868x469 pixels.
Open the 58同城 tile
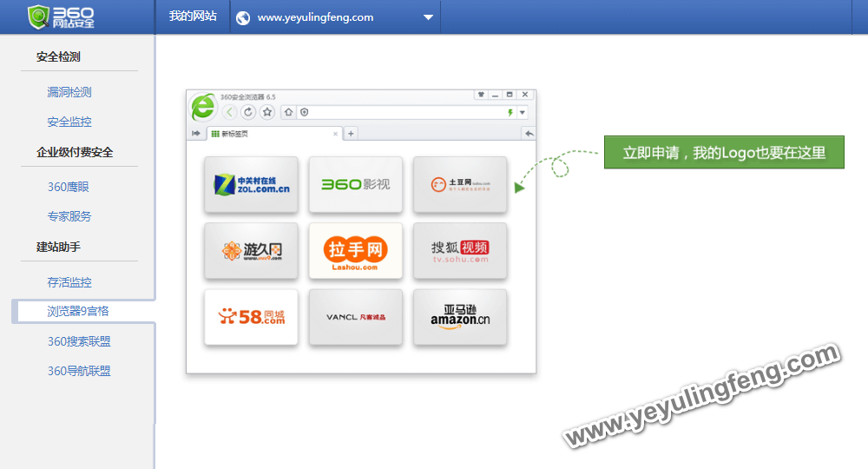tap(251, 317)
